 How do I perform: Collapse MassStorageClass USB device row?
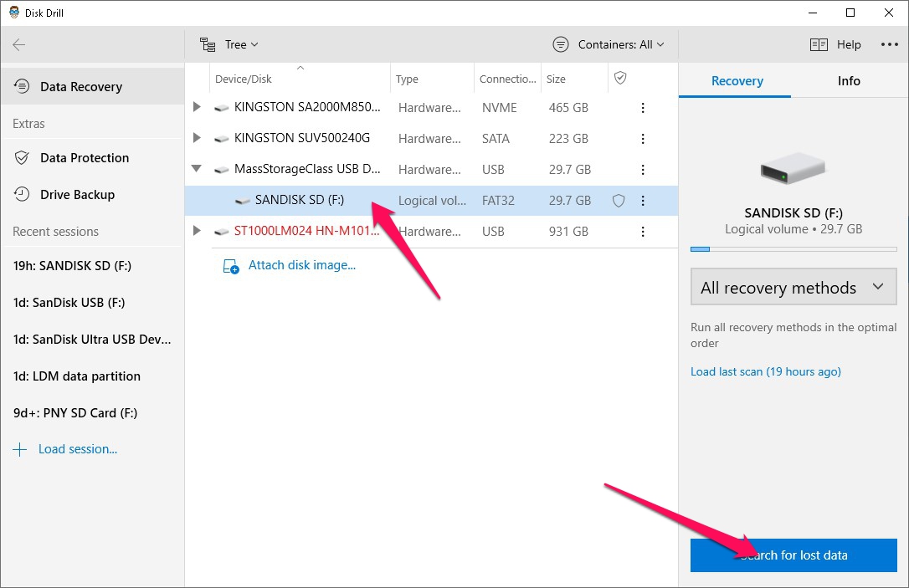[x=197, y=169]
